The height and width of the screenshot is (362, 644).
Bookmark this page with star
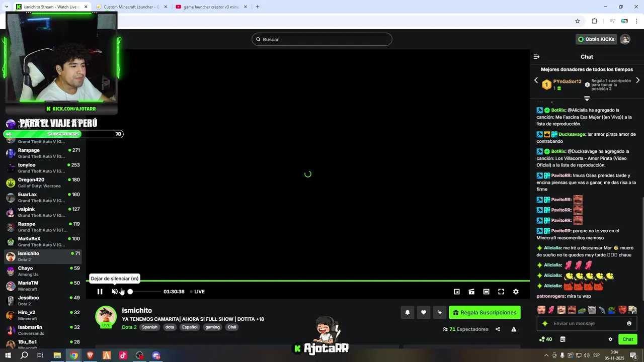(x=578, y=21)
